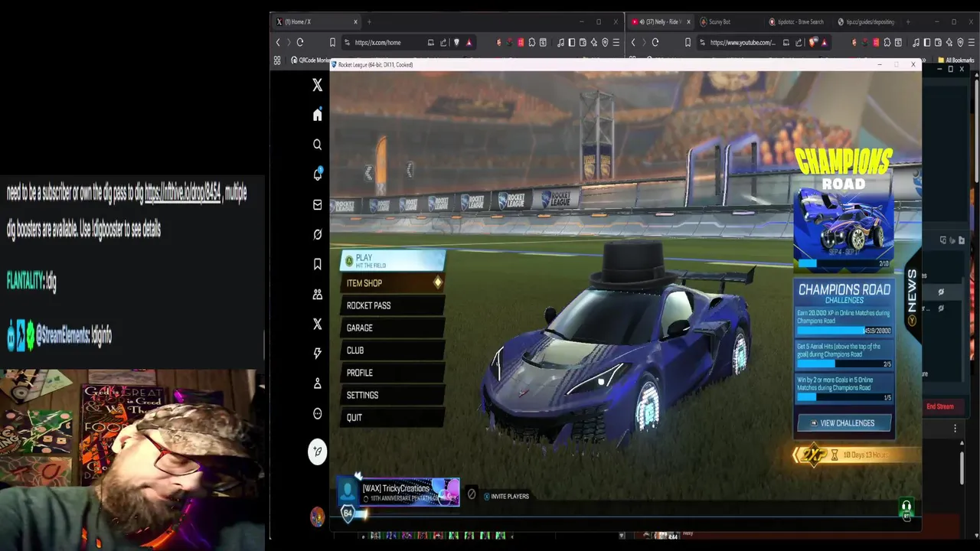
Task: Select ITEM SHOP in Rocket League menu
Action: click(x=393, y=283)
